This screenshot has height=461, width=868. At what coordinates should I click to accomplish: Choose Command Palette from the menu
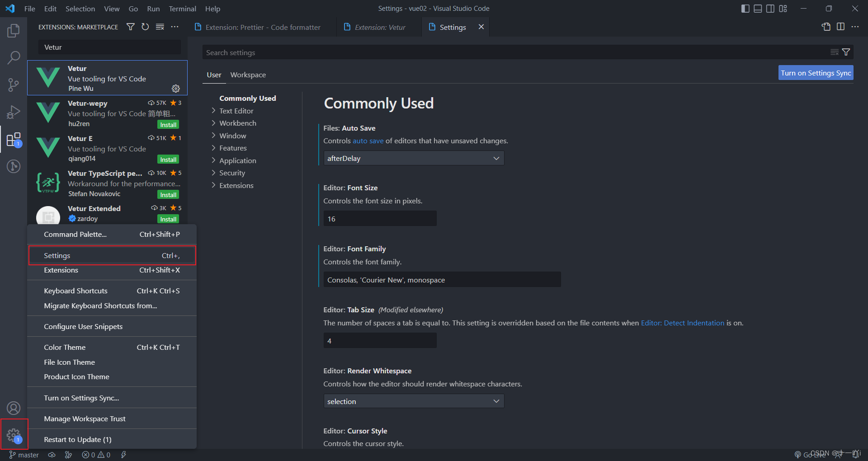coord(112,234)
